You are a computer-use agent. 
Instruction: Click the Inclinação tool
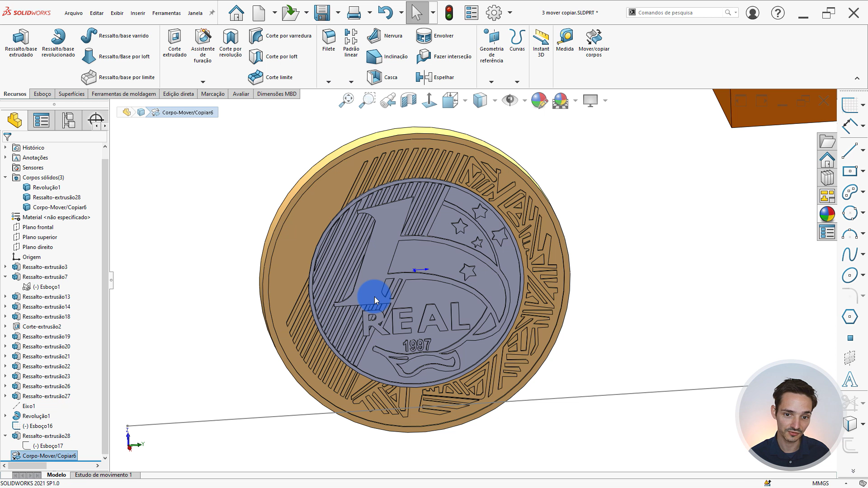387,56
